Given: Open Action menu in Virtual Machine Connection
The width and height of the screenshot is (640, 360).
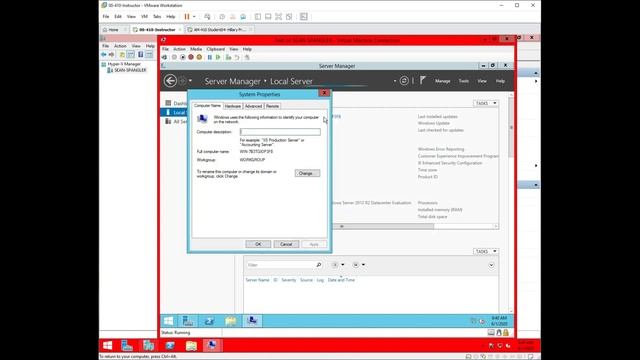Looking at the screenshot, I should point(179,49).
